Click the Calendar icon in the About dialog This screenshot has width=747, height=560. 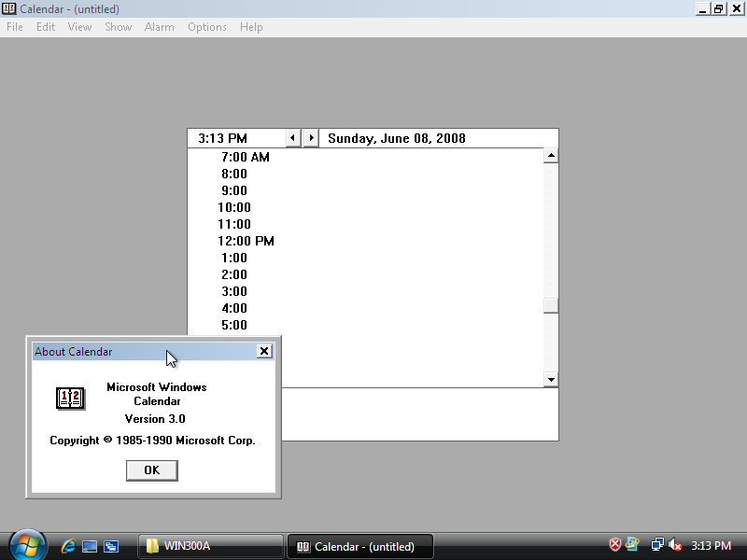[x=70, y=399]
